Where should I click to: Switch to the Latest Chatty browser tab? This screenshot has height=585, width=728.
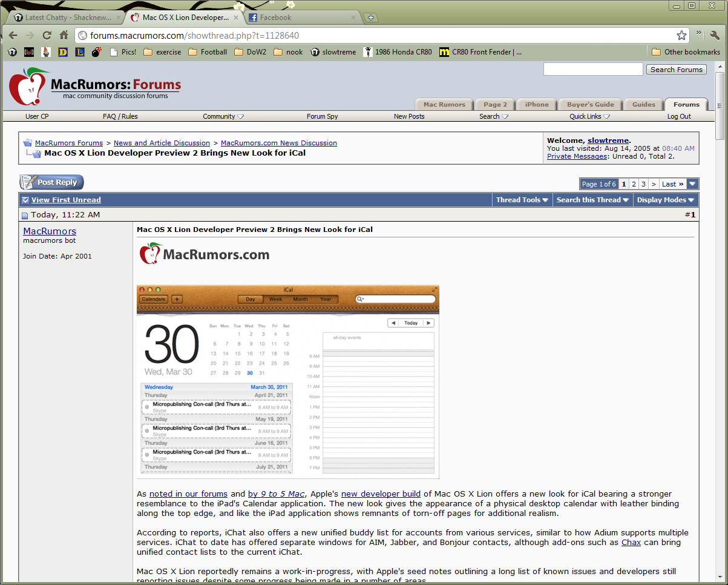[x=64, y=18]
